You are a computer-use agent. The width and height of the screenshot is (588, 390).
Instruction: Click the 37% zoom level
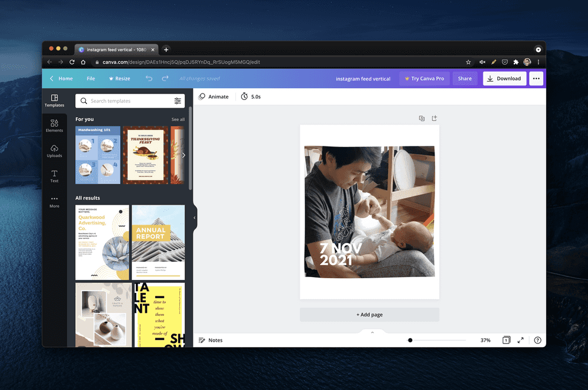click(x=486, y=340)
